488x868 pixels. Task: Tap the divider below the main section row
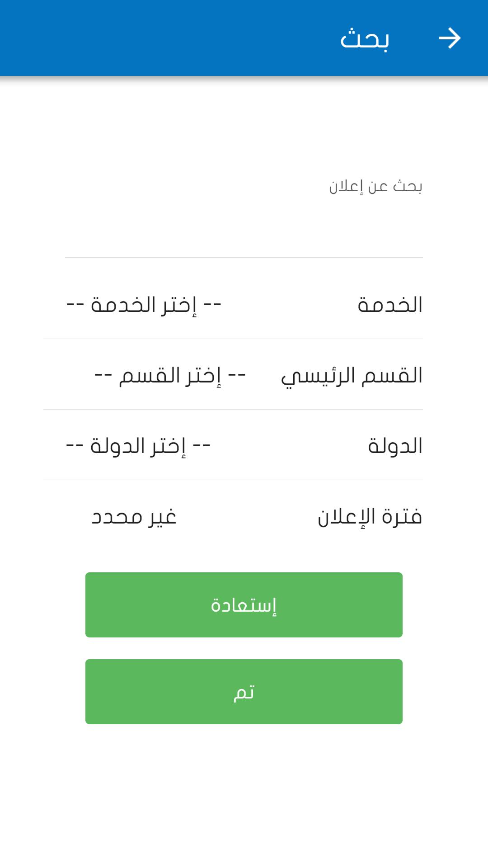[x=233, y=409]
